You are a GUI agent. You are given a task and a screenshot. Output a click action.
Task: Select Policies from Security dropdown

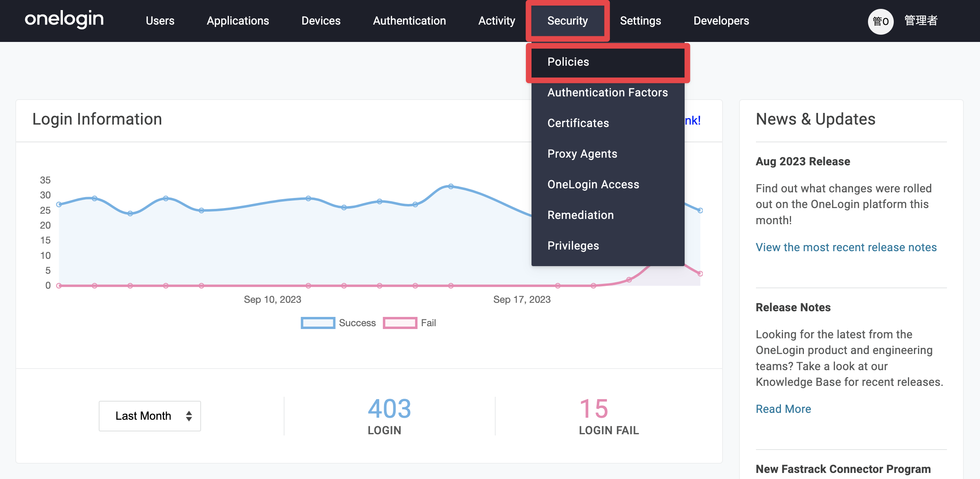tap(608, 62)
